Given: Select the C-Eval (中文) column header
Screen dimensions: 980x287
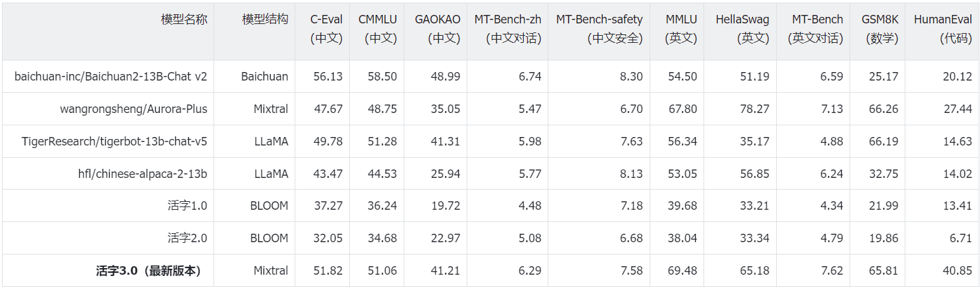Looking at the screenshot, I should (x=326, y=29).
